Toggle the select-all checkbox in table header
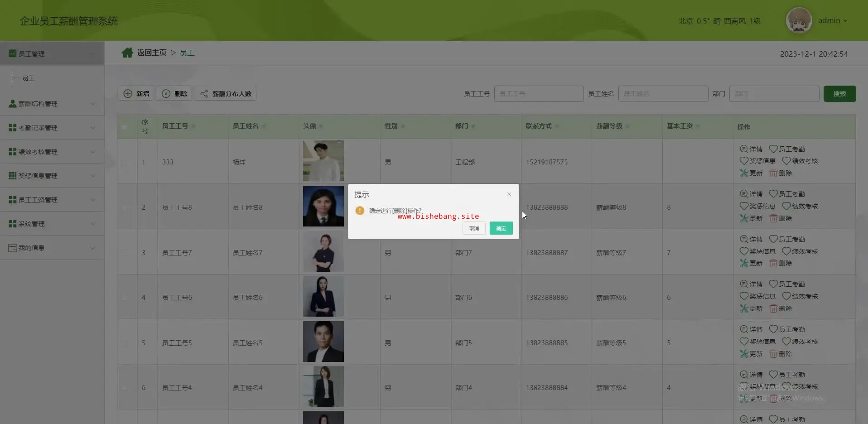868x424 pixels. tap(125, 127)
